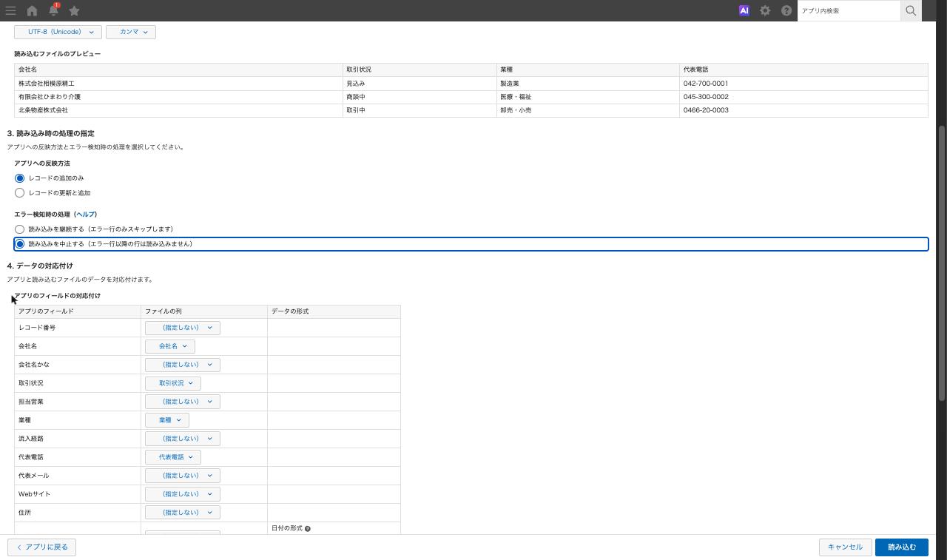The image size is (947, 560).
Task: Click the search magnifier icon
Action: 911,10
